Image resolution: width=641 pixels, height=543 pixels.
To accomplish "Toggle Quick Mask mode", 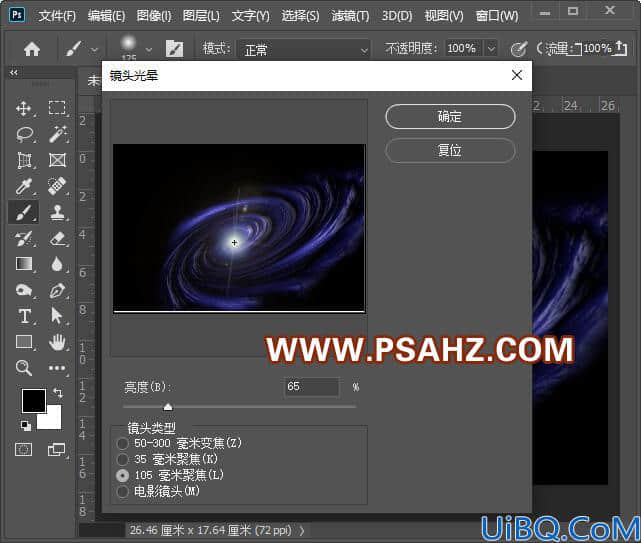I will point(24,450).
